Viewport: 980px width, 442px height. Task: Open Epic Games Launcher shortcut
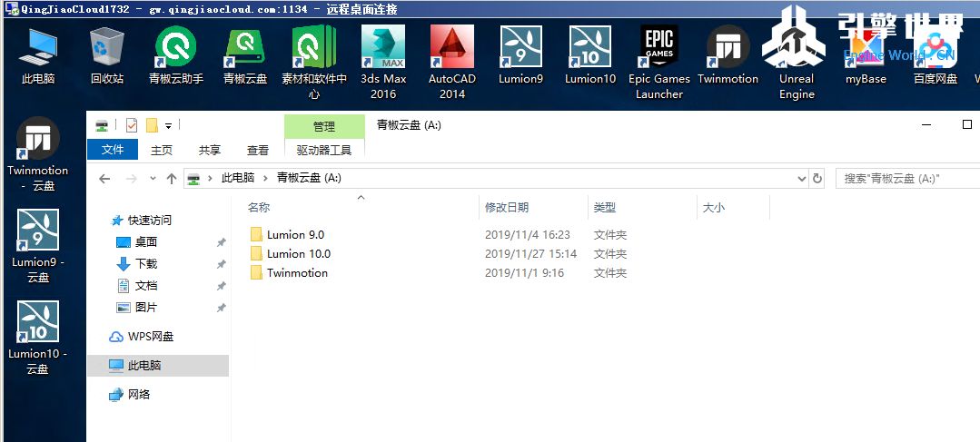658,63
